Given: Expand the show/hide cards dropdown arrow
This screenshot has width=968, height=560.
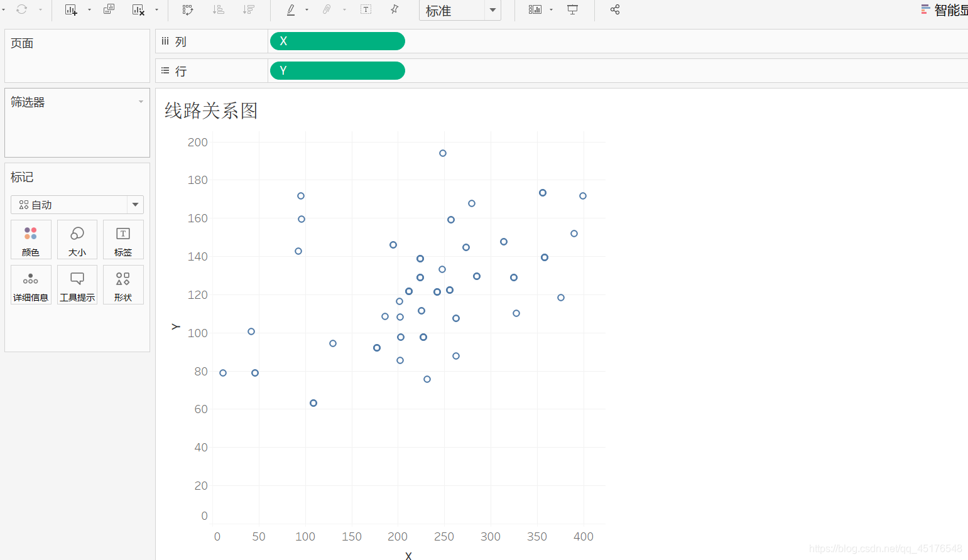Looking at the screenshot, I should pos(551,9).
